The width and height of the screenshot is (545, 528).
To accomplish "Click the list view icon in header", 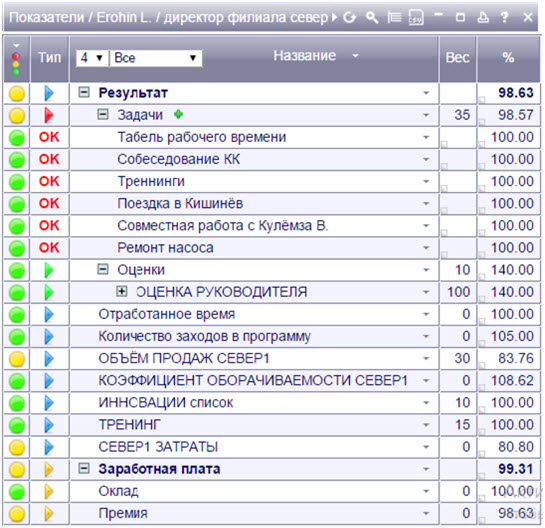I will pyautogui.click(x=394, y=17).
